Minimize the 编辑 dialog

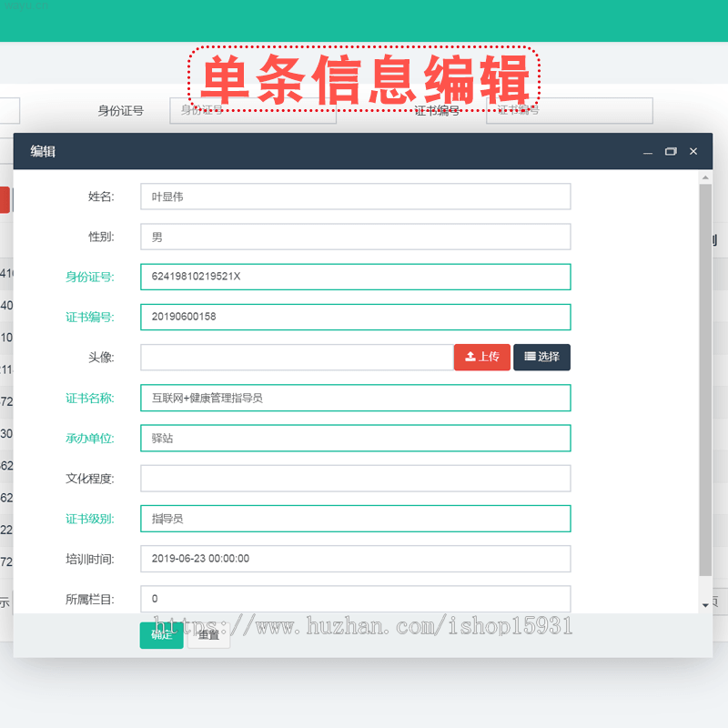tap(648, 152)
